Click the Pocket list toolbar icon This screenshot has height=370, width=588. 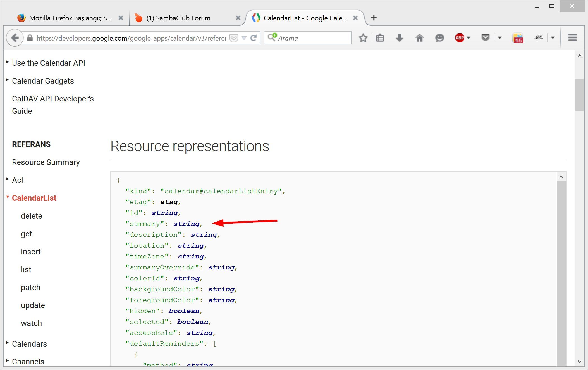click(486, 37)
